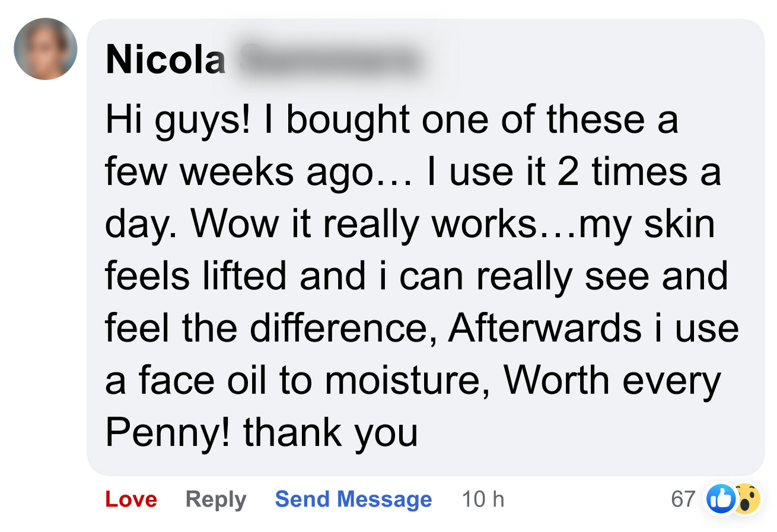Click the word 'Penny!' in the comment
The height and width of the screenshot is (532, 777).
coord(169,433)
